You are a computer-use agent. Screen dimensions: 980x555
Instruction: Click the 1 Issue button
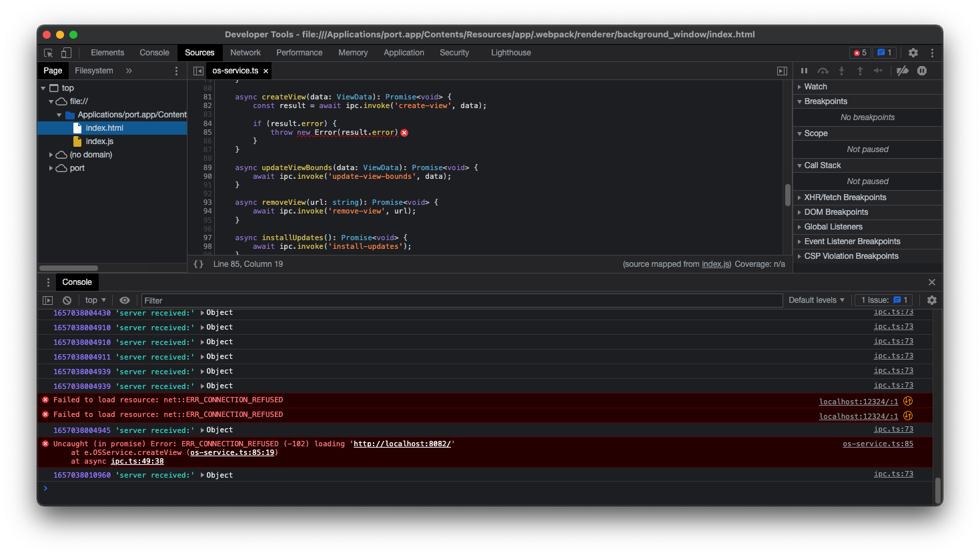(884, 300)
